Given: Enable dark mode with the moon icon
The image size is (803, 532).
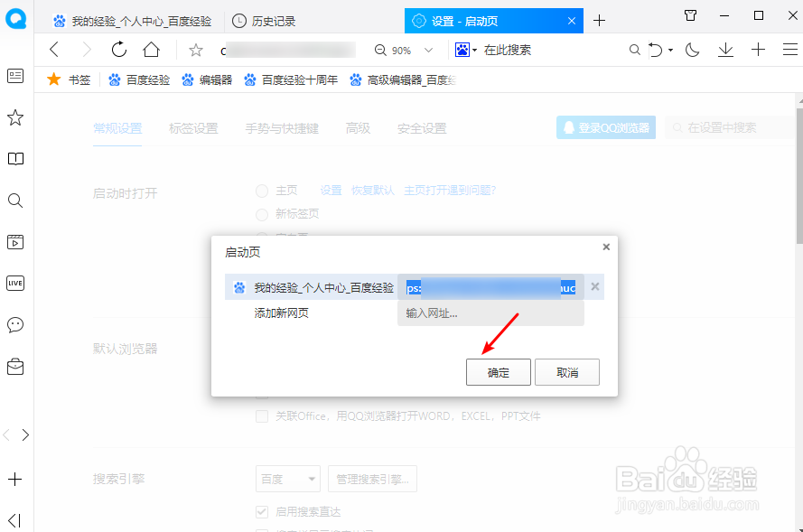Looking at the screenshot, I should (692, 51).
